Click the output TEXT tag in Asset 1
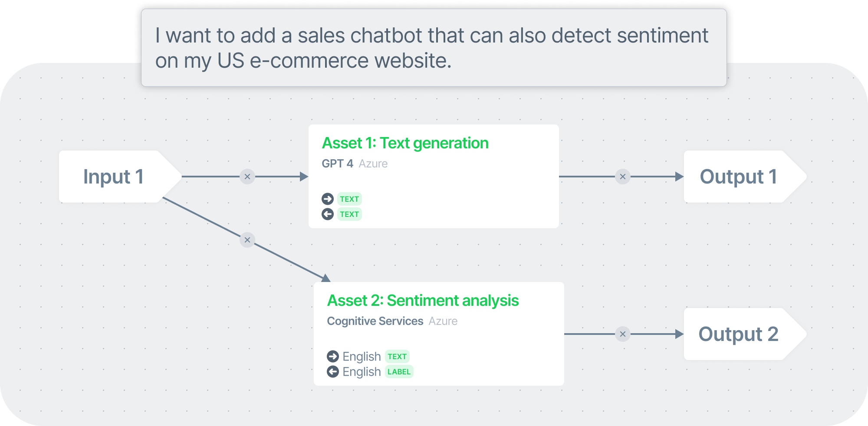Viewport: 868px width, 426px height. point(349,214)
